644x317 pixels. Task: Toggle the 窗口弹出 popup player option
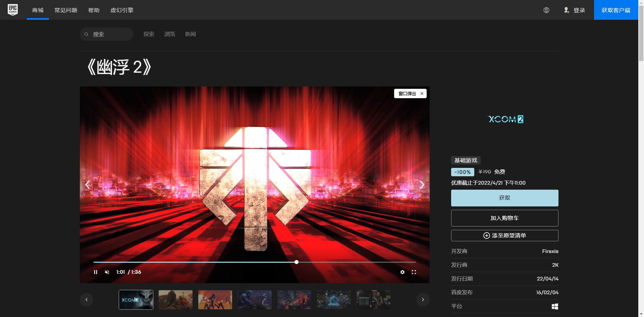[x=407, y=93]
